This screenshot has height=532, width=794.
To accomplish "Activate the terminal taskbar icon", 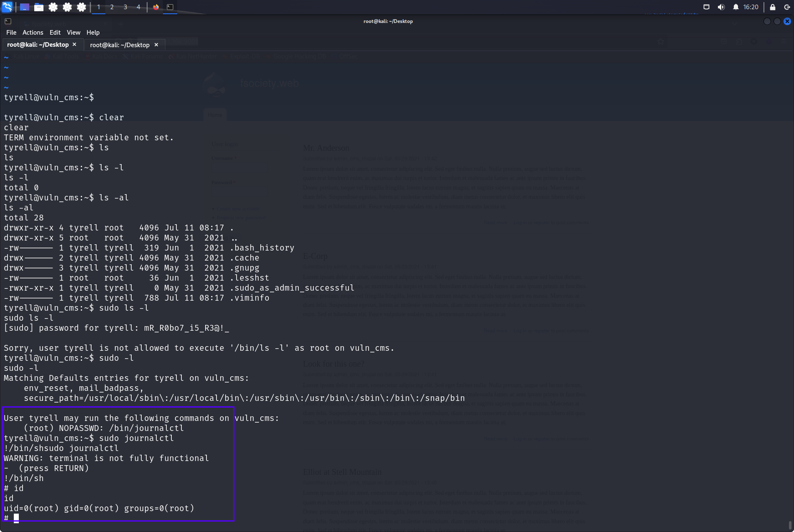I will (x=170, y=7).
